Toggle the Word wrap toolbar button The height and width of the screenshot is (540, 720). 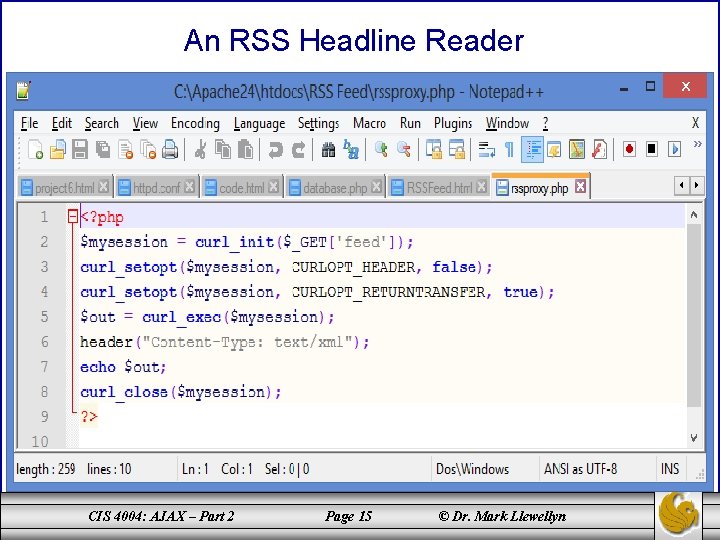tap(486, 150)
